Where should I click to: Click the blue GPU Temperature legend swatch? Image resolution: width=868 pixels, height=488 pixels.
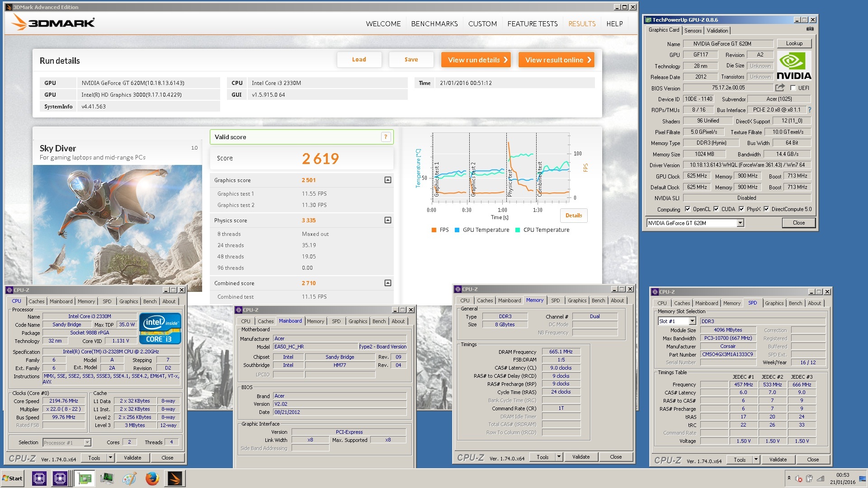[x=457, y=230]
